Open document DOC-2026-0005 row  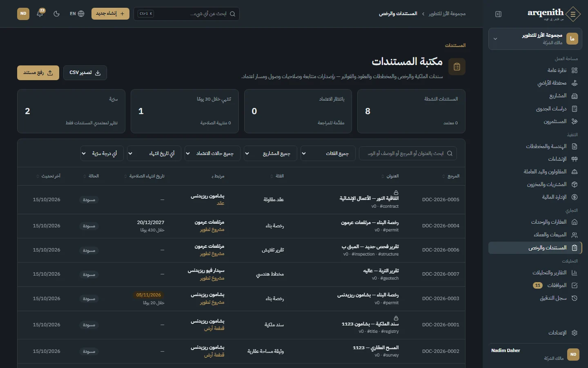[x=241, y=200]
